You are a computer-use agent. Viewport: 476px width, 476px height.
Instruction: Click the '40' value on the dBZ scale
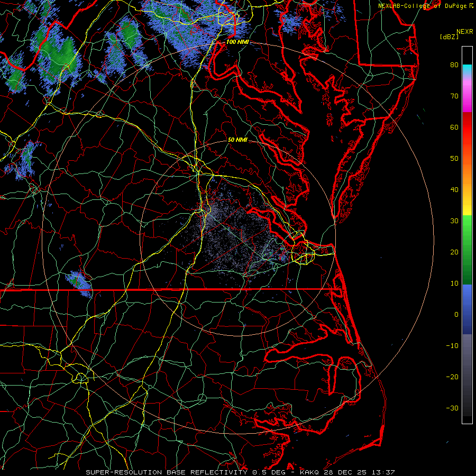pyautogui.click(x=454, y=190)
